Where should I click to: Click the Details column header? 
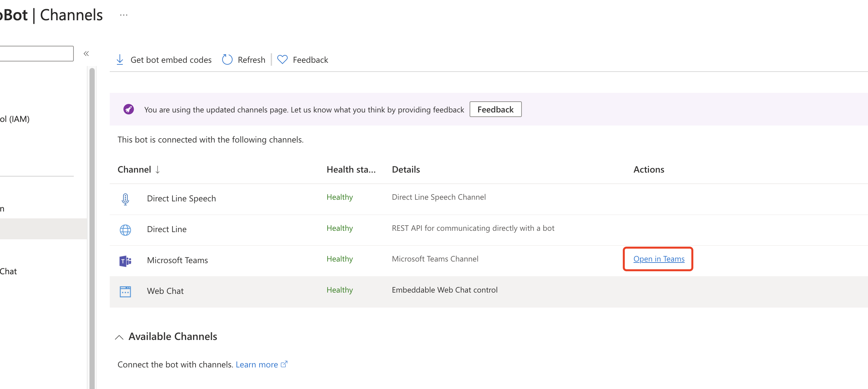406,169
